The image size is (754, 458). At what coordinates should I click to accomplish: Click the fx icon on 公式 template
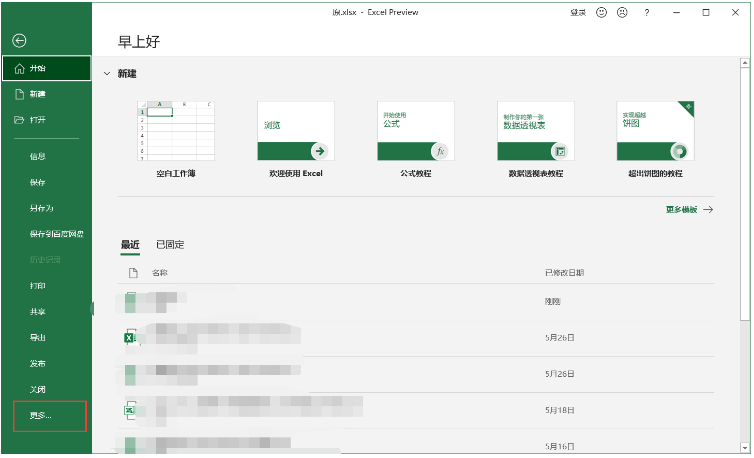point(440,151)
